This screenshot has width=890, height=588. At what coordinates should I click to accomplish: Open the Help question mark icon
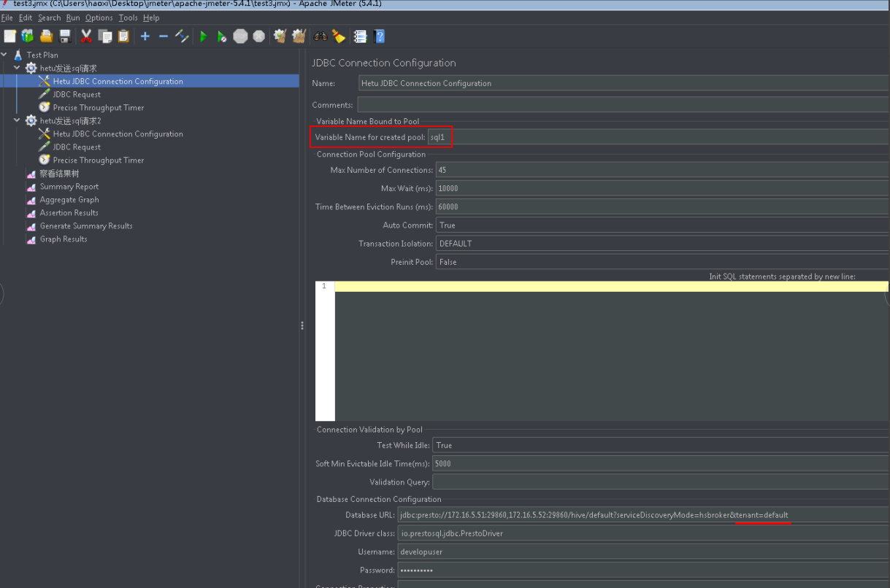(x=379, y=36)
